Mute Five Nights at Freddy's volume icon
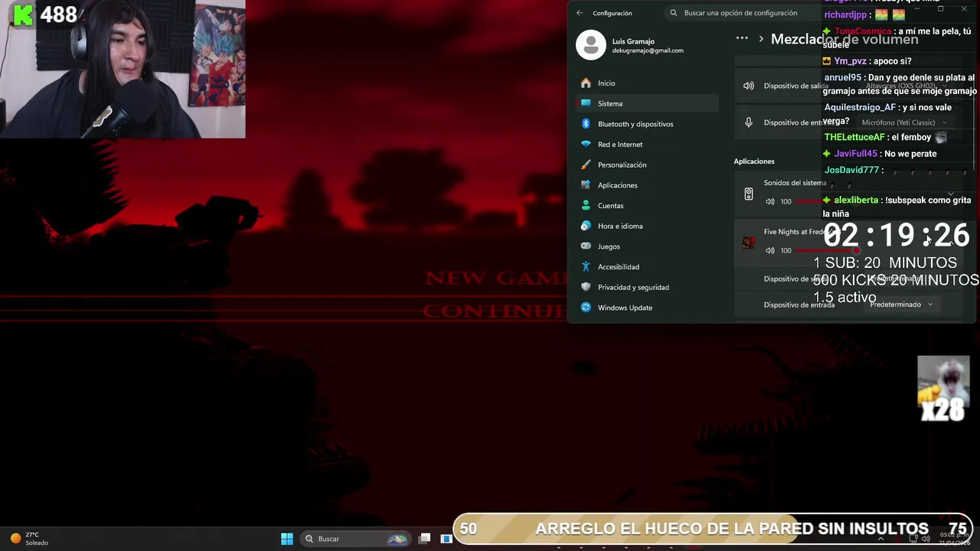980x551 pixels. click(769, 250)
